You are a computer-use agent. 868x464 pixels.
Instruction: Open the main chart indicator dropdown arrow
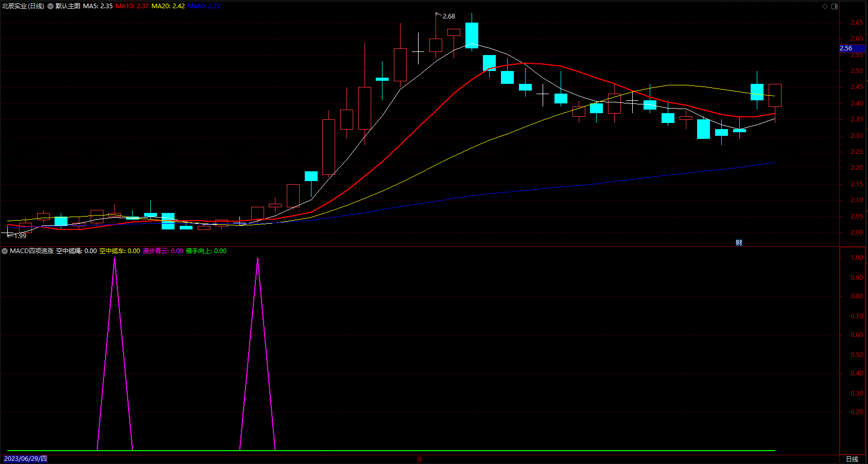50,6
